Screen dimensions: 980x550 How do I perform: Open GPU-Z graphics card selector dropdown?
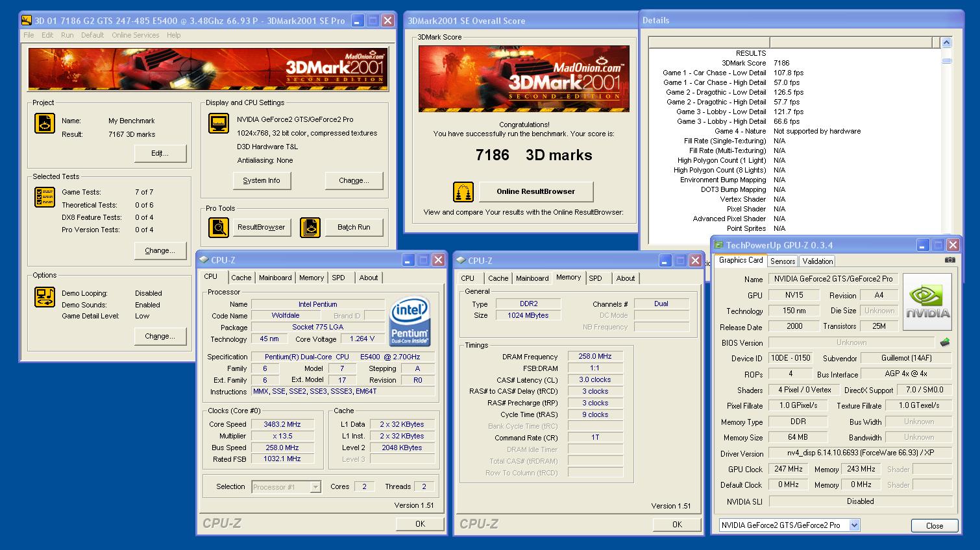click(854, 525)
